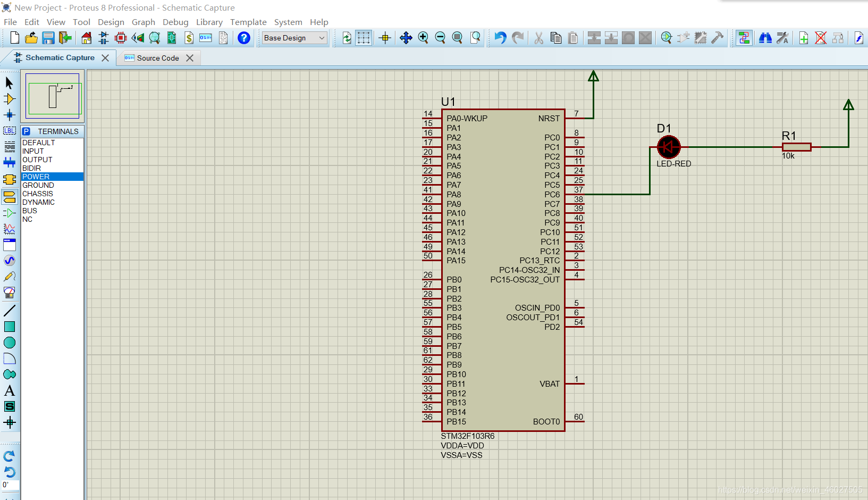Viewport: 868px width, 500px height.
Task: Select the Wire Label LBL tool
Action: click(x=10, y=131)
